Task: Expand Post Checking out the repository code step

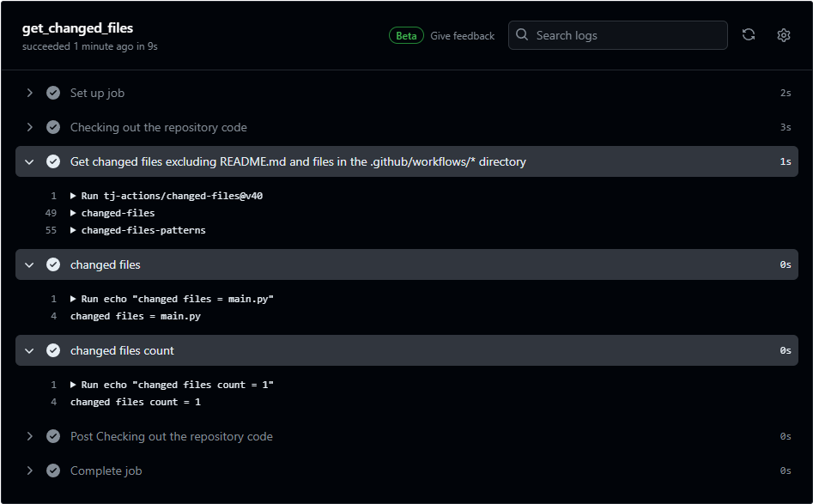Action: (x=30, y=436)
